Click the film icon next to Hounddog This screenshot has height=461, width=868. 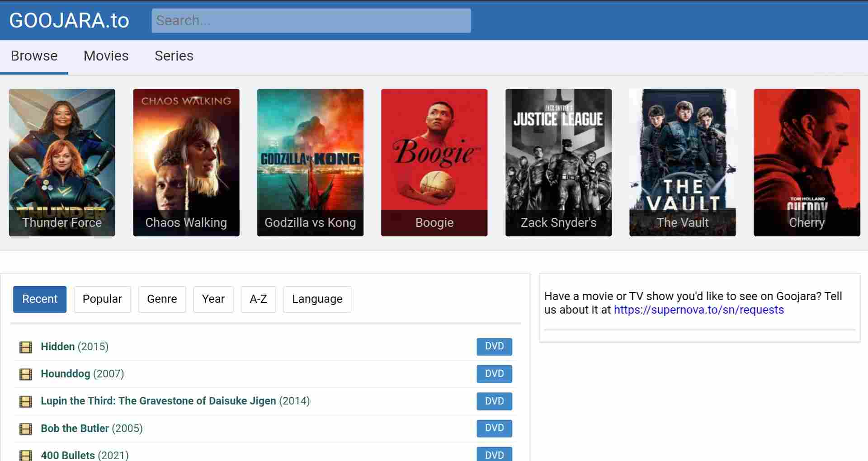(26, 374)
